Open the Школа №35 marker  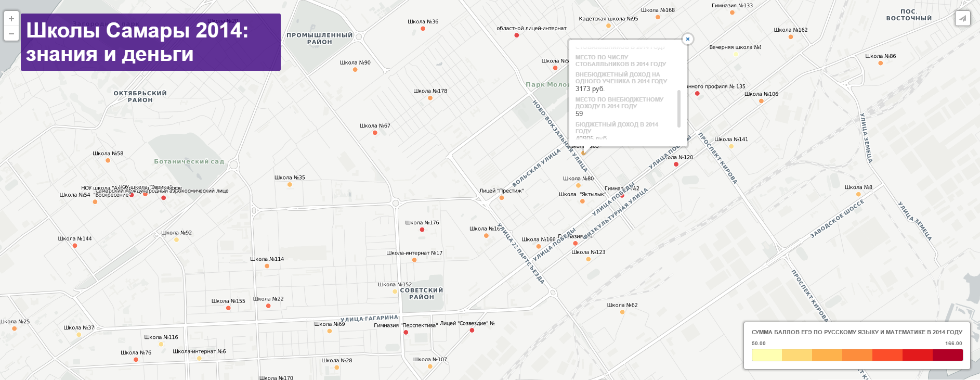tap(290, 184)
